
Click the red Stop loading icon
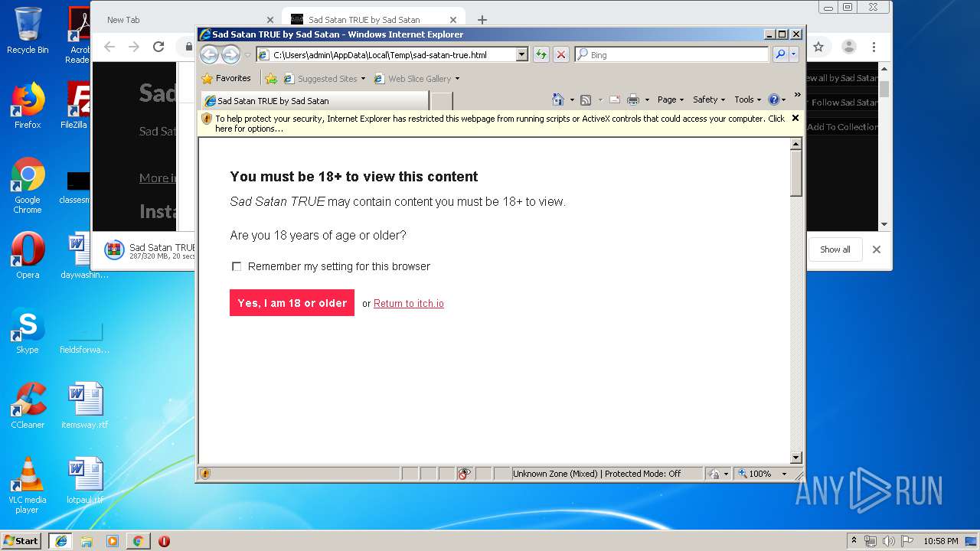tap(561, 54)
